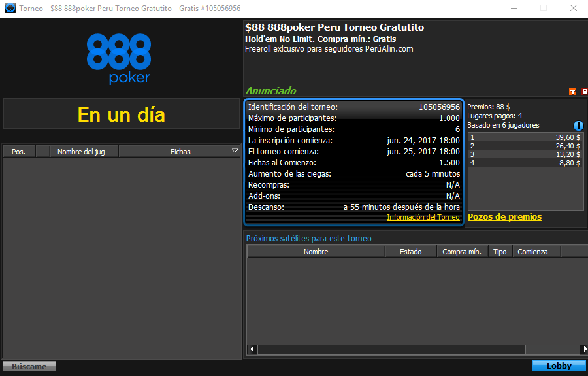Click satellites list right scroll arrow
588x376 pixels.
pos(584,349)
